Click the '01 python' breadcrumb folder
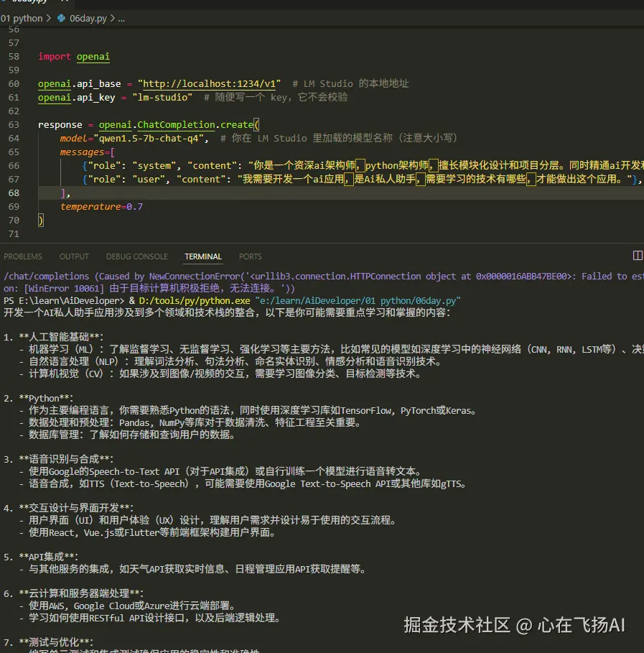This screenshot has height=653, width=644. (x=22, y=19)
